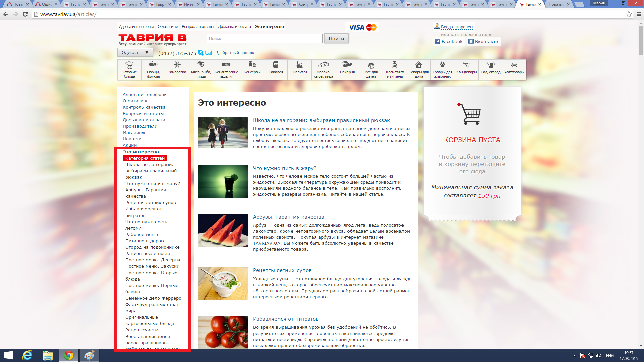The height and width of the screenshot is (362, 644).
Task: Open the watermelon article thumbnail
Action: pyautogui.click(x=223, y=230)
